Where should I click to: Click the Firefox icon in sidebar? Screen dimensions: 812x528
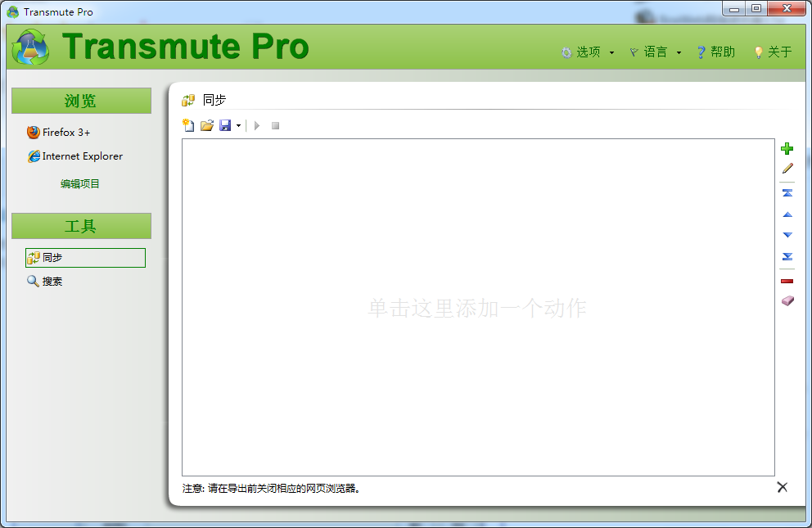click(33, 133)
